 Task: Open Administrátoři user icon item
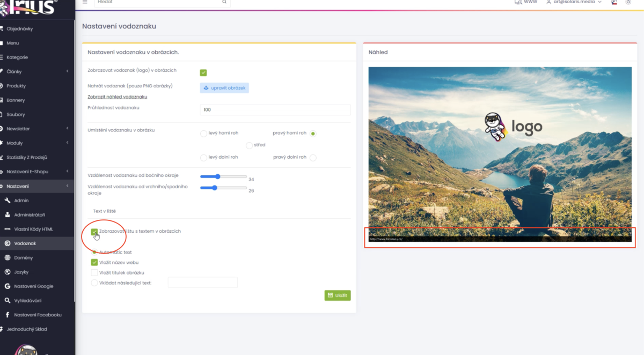click(38, 215)
